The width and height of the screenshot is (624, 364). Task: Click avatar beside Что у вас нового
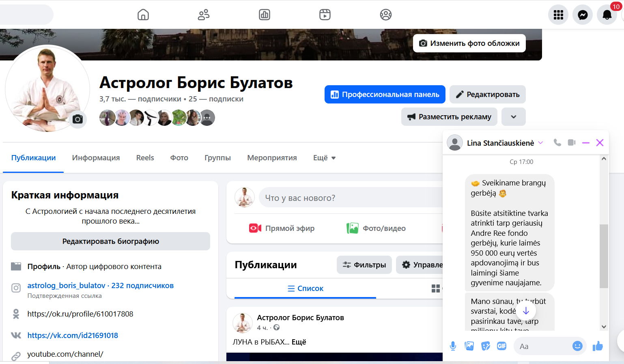click(x=245, y=197)
